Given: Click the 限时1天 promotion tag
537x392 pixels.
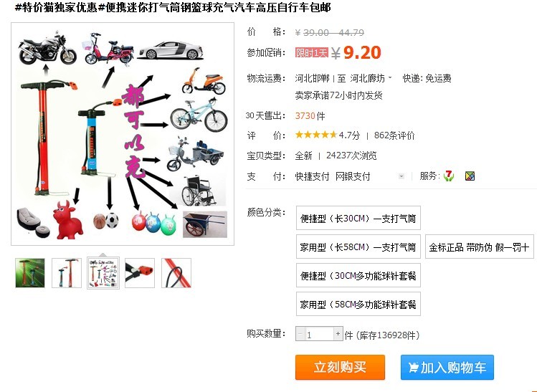Looking at the screenshot, I should coord(312,53).
